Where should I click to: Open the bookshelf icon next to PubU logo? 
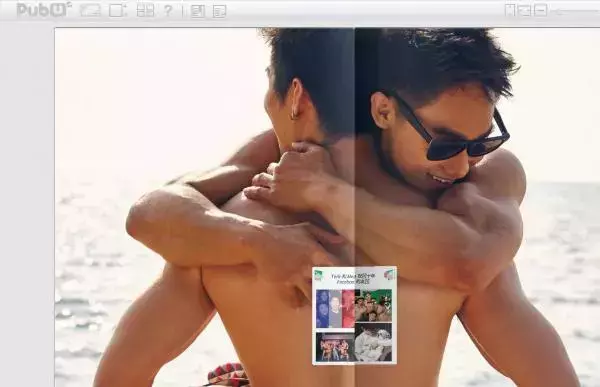click(x=90, y=10)
